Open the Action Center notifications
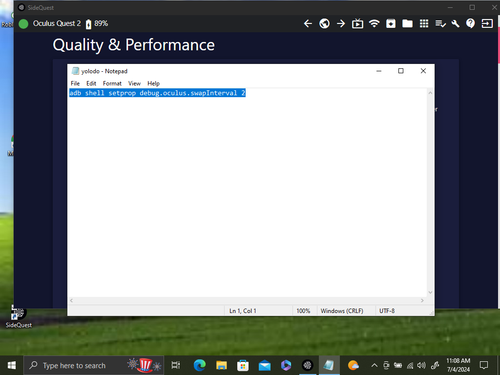The height and width of the screenshot is (375, 500). click(484, 365)
